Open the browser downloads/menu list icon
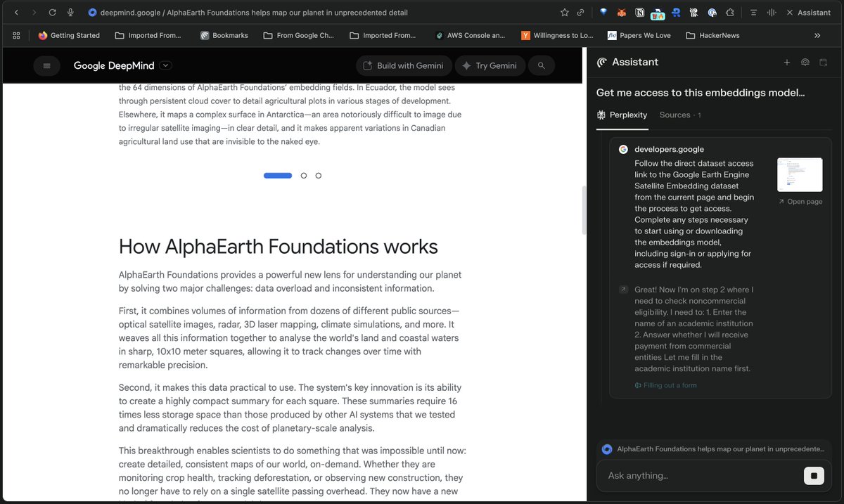 (753, 12)
